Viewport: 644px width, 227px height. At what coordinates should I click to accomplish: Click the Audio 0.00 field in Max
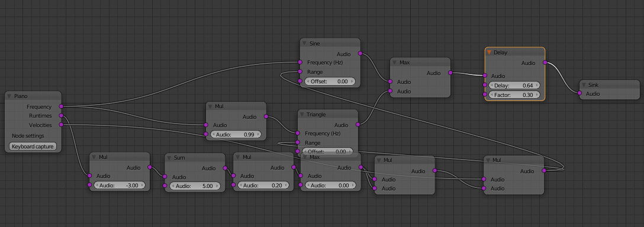tap(331, 186)
